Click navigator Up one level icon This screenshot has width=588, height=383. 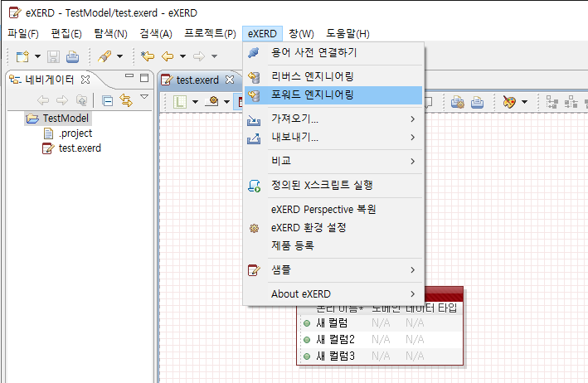pos(81,100)
